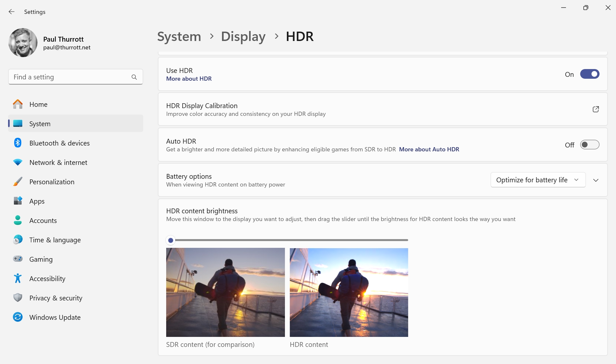Screen dimensions: 616x364
Task: Click the Windows Update sync icon
Action: [x=18, y=317]
